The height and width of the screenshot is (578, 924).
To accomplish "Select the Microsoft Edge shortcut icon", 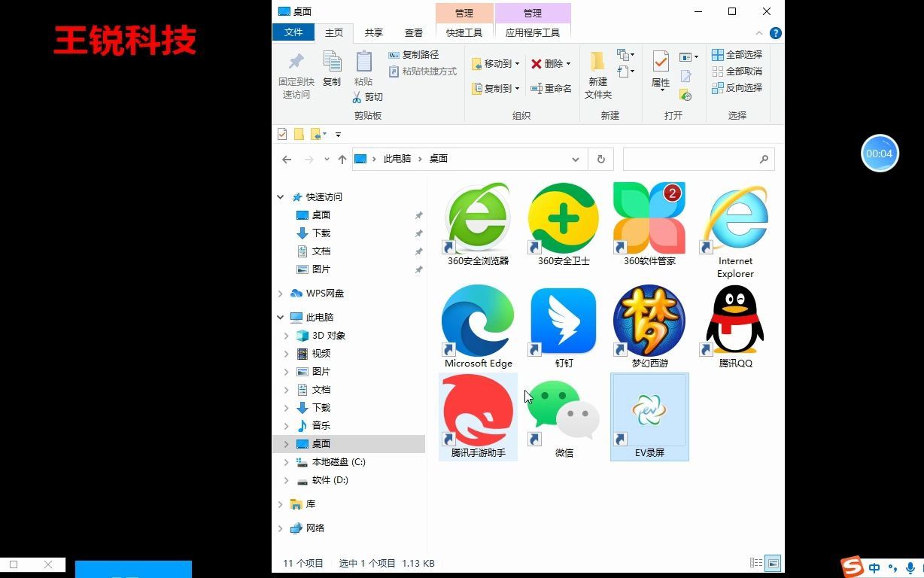I will pos(478,321).
